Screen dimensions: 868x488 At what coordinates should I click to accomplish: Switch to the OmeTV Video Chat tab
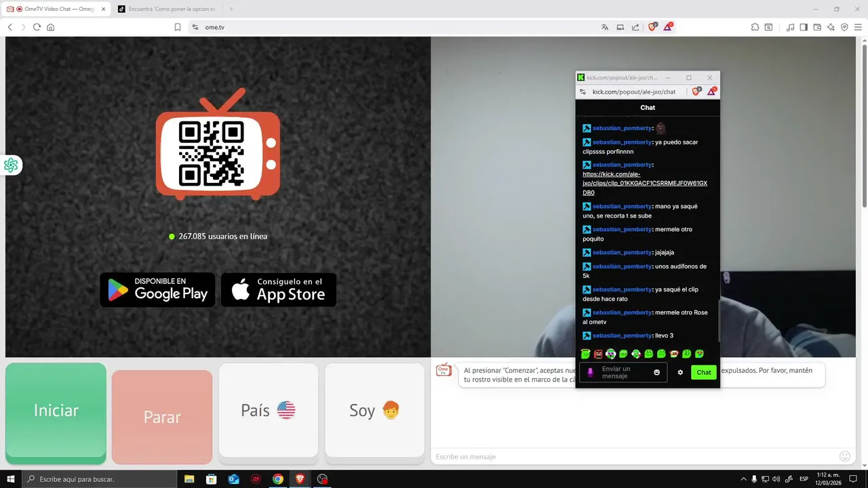[x=56, y=9]
